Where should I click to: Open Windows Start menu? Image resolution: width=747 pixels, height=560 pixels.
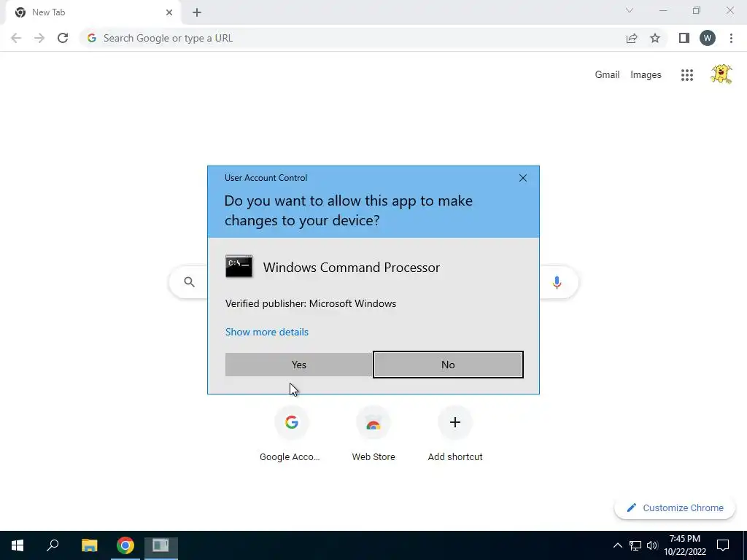18,545
